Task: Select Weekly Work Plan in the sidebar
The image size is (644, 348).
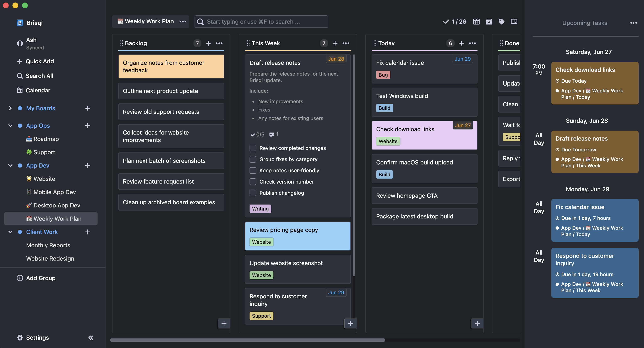Action: pyautogui.click(x=51, y=219)
